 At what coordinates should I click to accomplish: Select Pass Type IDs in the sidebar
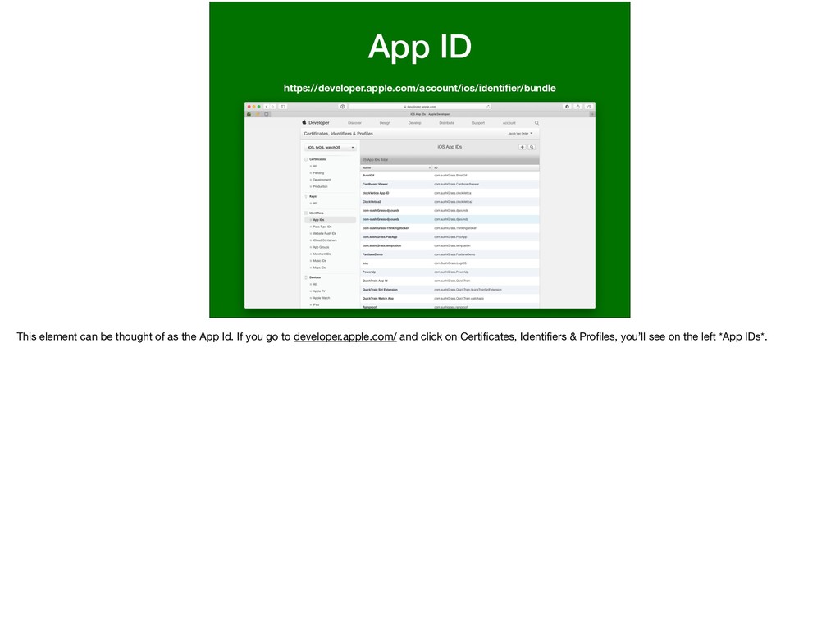[322, 227]
